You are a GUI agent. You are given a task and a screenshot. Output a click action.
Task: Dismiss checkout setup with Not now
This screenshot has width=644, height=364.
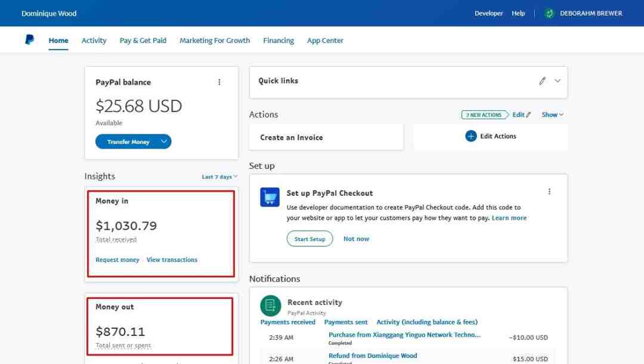click(x=356, y=239)
